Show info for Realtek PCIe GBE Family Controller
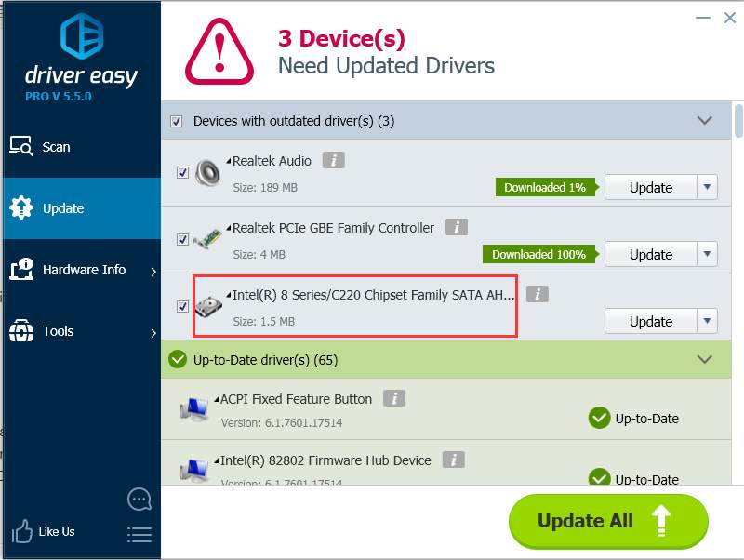Viewport: 744px width, 560px height. [457, 227]
